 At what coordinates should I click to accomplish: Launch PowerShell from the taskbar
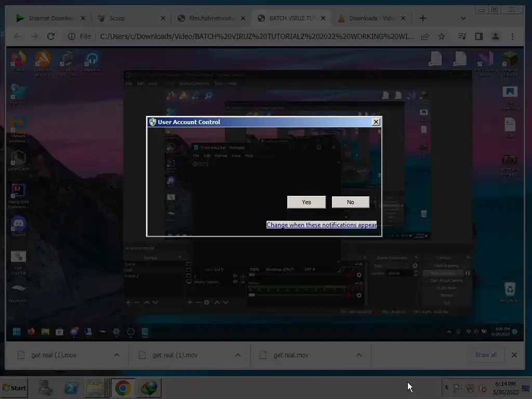tap(71, 388)
